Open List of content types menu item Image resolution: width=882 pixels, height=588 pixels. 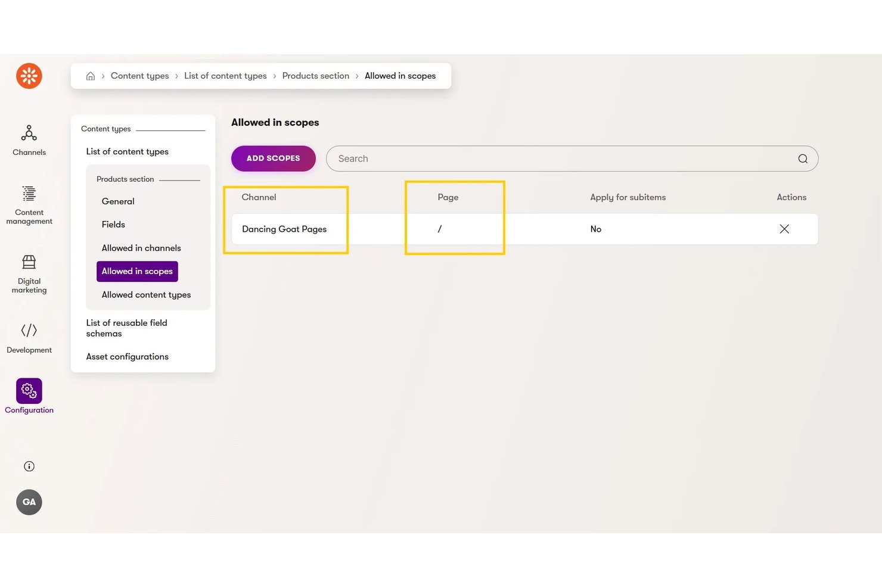(x=128, y=152)
